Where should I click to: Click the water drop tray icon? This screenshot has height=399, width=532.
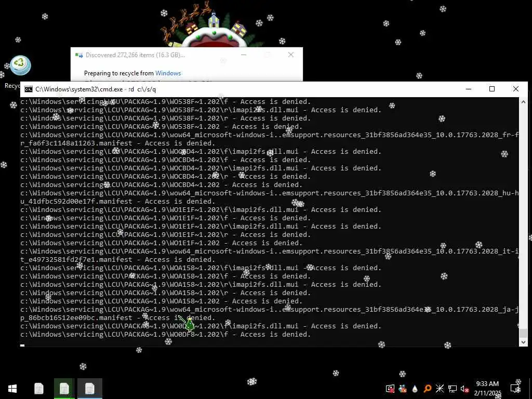point(415,389)
